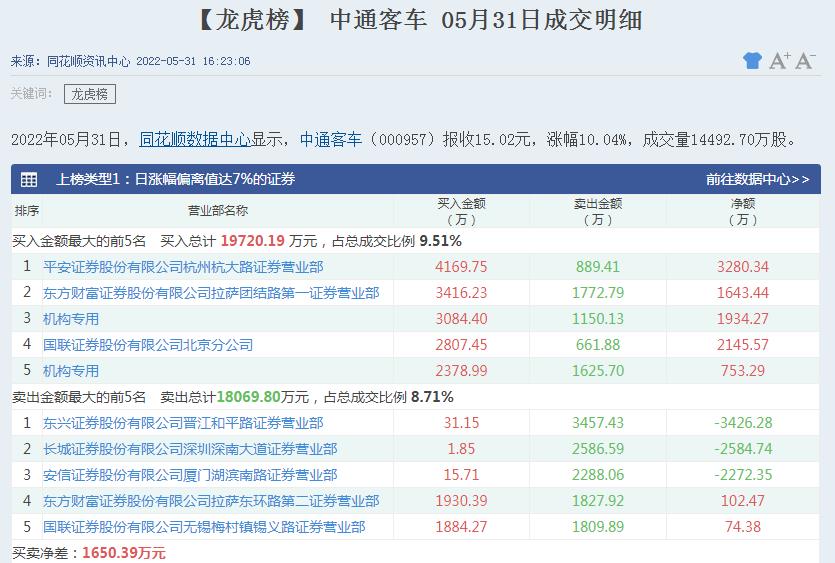Select 东方财富证券拉萨团结路第一证券营业部
Screen dimensions: 835x563
coord(211,293)
